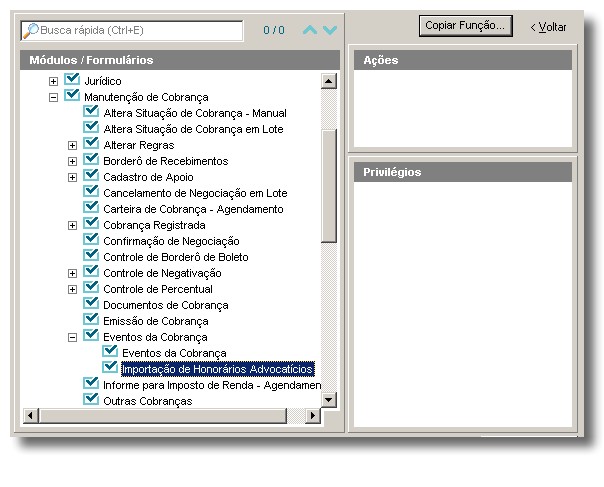Toggle the Emissão de Cobrança checkbox
This screenshot has height=487, width=604.
tap(91, 319)
